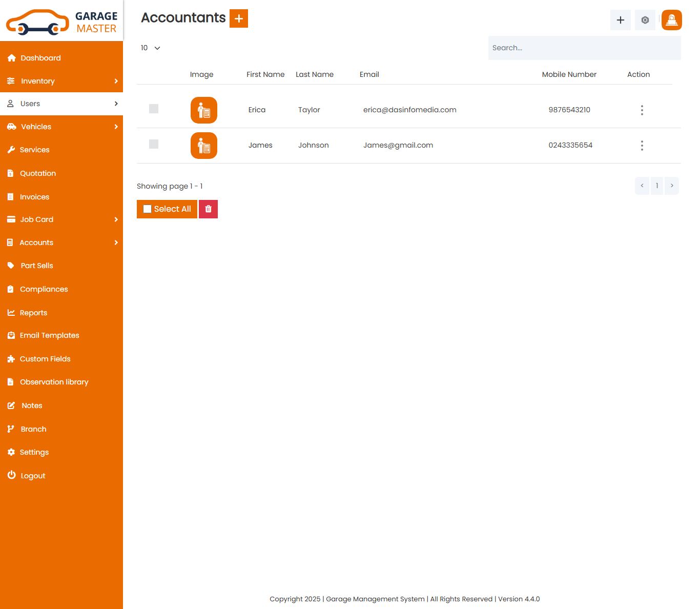The image size is (700, 609).
Task: Open the Invoices section
Action: point(34,196)
